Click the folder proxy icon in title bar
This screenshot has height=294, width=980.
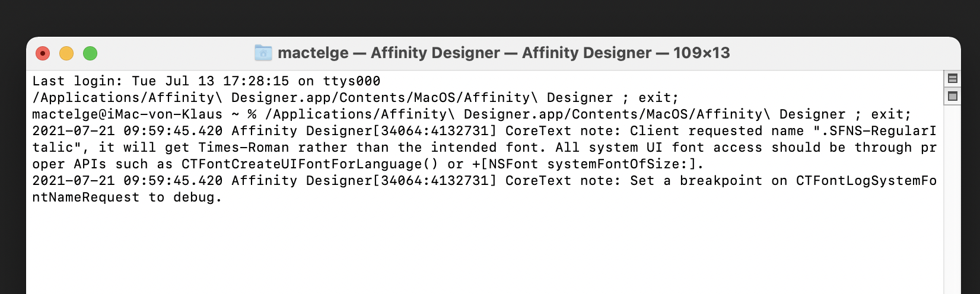point(263,53)
